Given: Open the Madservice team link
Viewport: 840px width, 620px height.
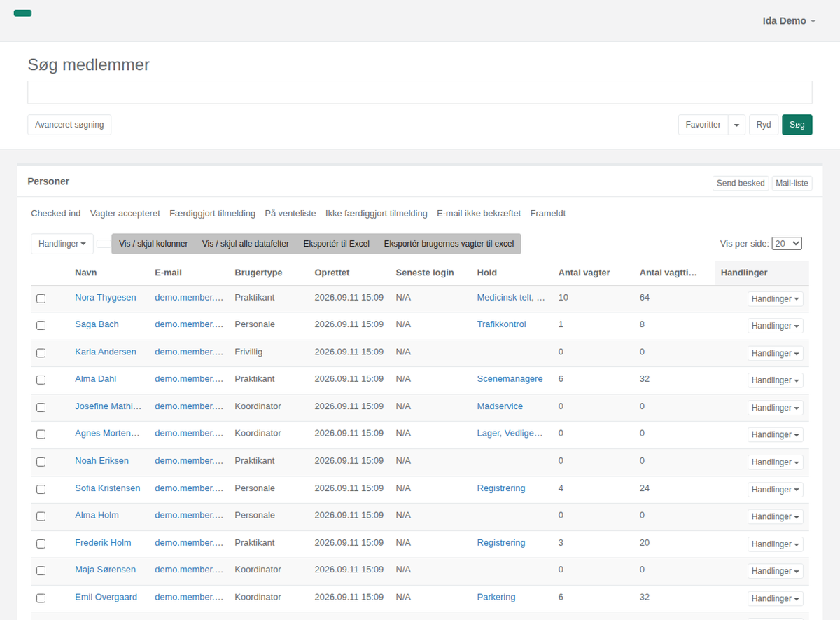Looking at the screenshot, I should (500, 406).
